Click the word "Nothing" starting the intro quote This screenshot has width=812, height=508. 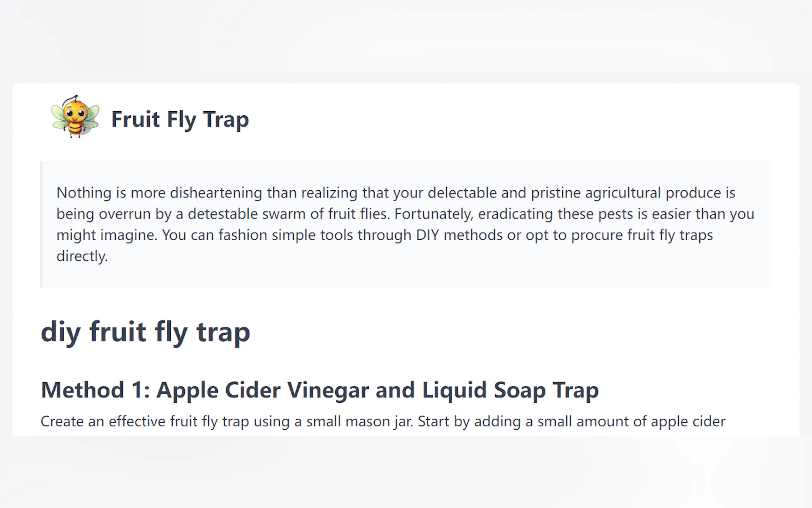(x=83, y=193)
